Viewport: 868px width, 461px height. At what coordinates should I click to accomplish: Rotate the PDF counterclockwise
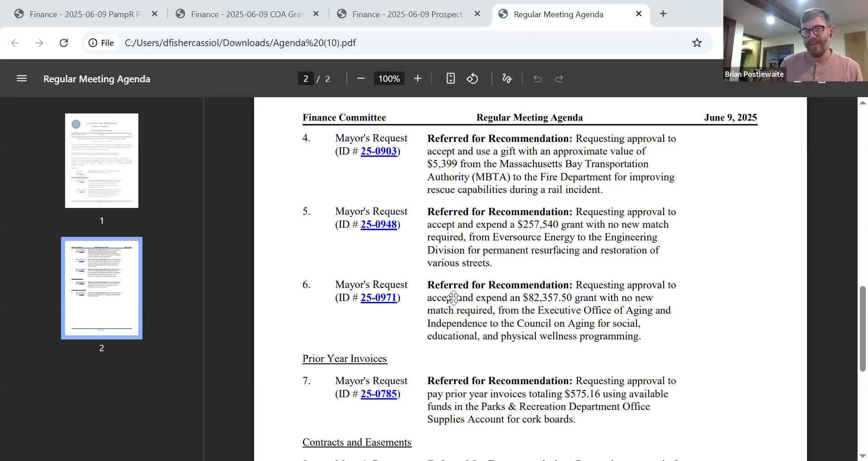click(x=472, y=79)
